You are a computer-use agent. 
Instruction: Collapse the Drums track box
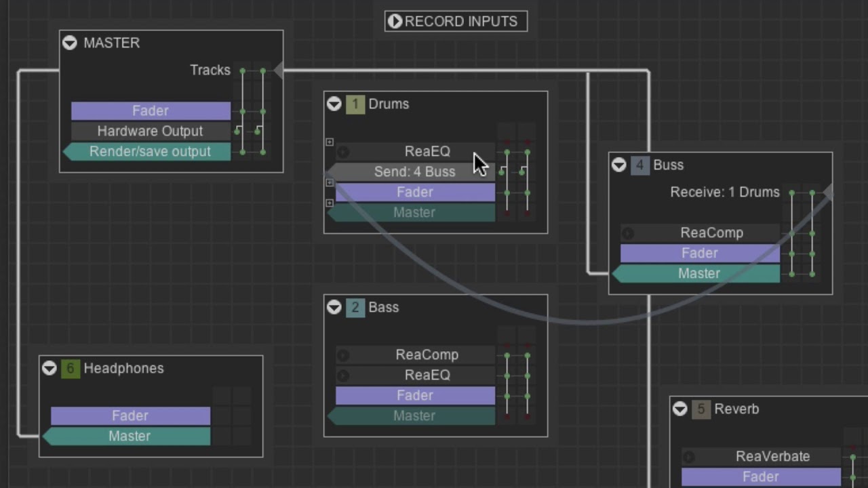pos(334,104)
